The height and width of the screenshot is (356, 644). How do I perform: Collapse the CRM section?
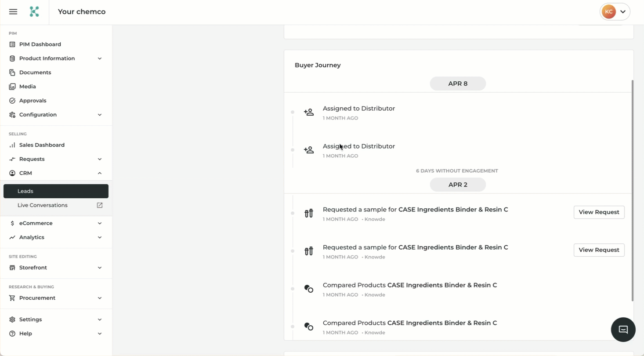(100, 173)
